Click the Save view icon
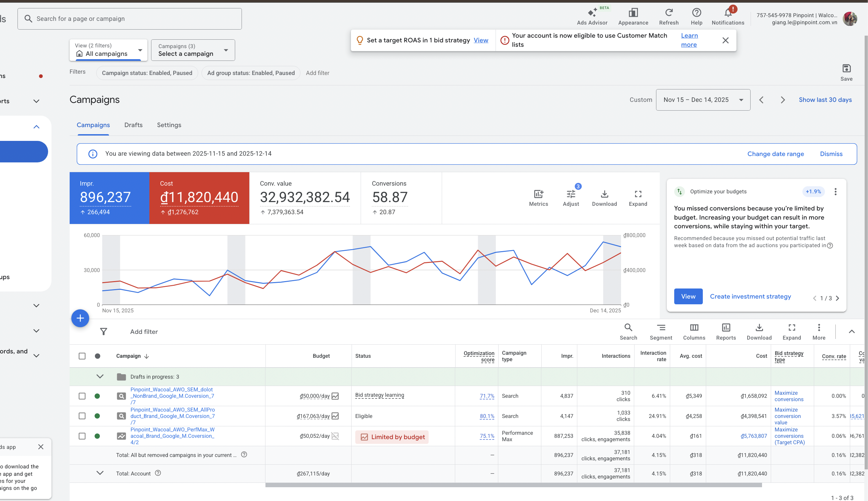 tap(846, 69)
